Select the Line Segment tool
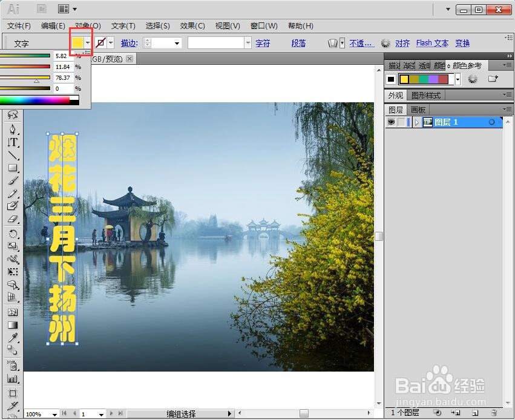The image size is (515, 420). 13,155
